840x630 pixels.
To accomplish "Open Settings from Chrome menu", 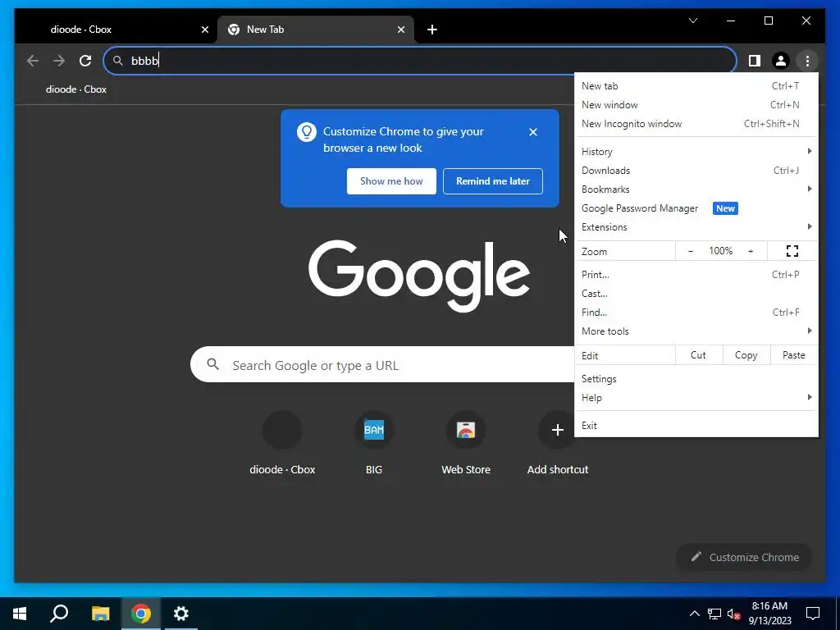I will click(696, 379).
